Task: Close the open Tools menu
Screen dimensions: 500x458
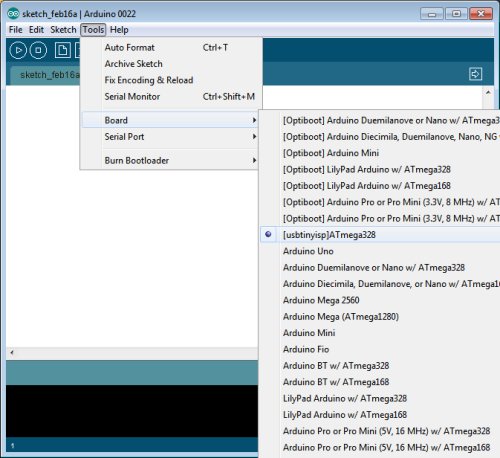Action: tap(93, 30)
